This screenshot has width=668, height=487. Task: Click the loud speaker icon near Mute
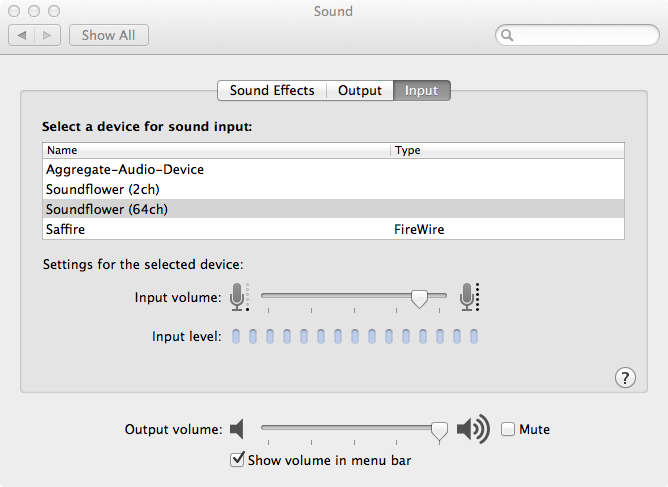tap(473, 430)
